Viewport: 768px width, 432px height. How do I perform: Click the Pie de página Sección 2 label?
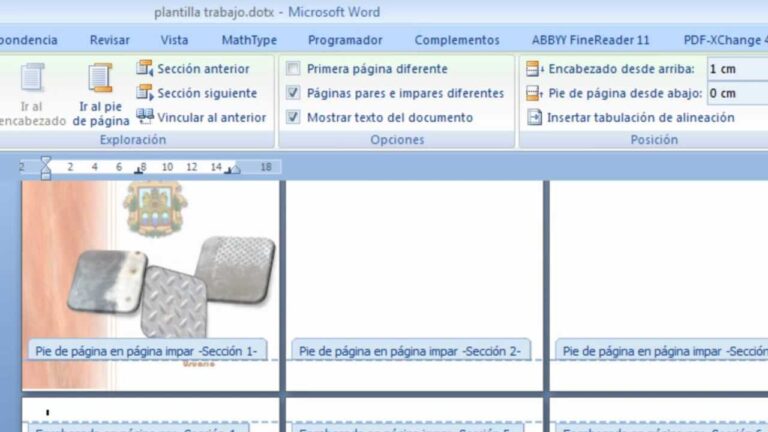(410, 351)
